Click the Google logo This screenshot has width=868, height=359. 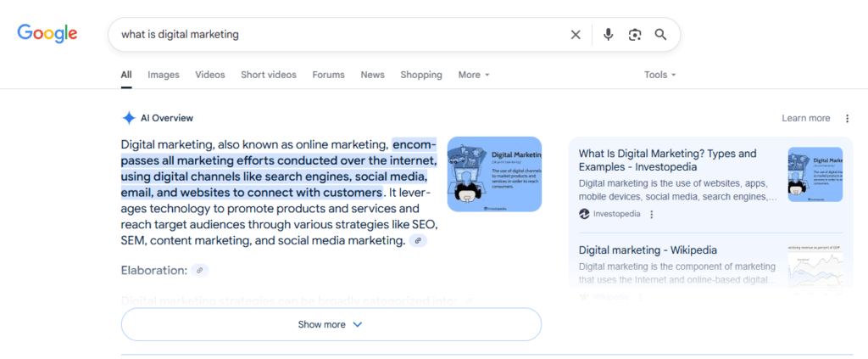click(x=47, y=34)
